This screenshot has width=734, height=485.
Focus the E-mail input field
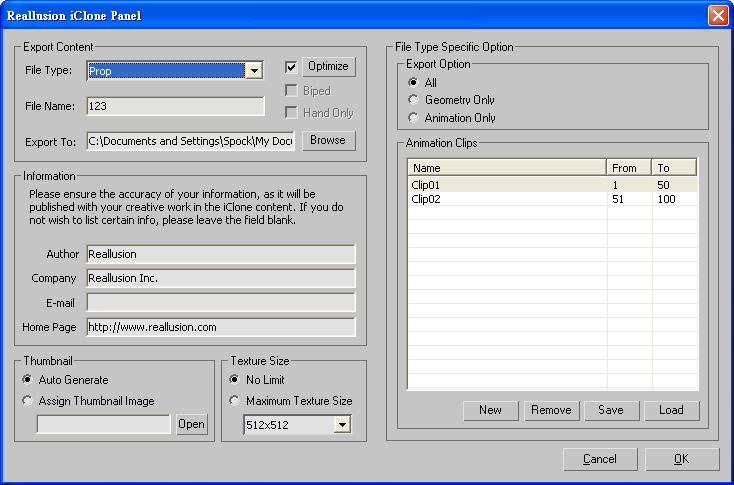[220, 302]
